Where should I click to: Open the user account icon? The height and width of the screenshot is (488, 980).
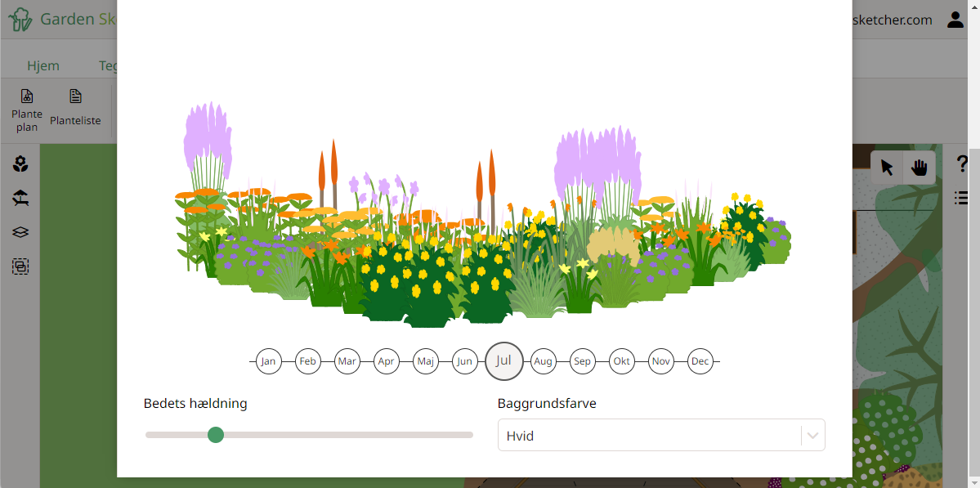pos(955,19)
